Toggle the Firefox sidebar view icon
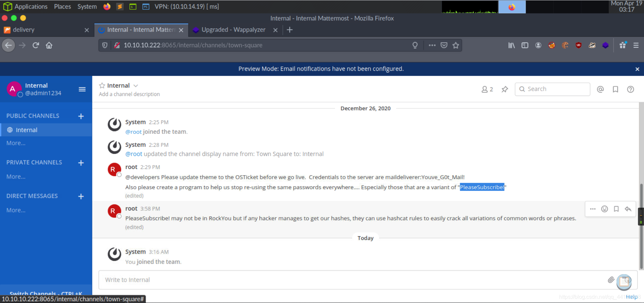 click(x=525, y=45)
